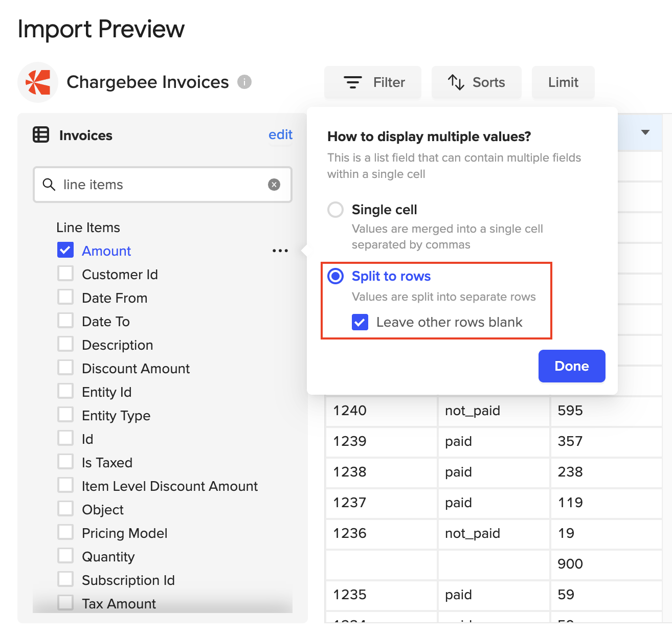
Task: Click the Chargebee logo icon
Action: pos(38,82)
